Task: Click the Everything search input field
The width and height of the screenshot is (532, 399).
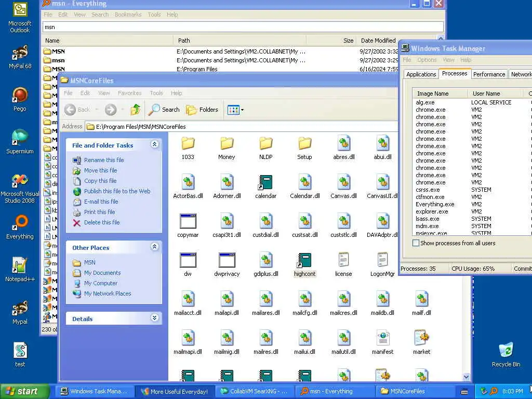Action: coord(243,27)
